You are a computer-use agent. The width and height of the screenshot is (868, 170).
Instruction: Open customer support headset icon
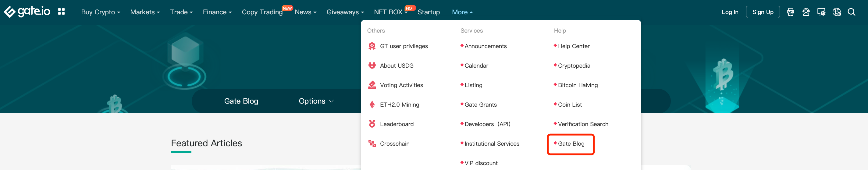(806, 12)
